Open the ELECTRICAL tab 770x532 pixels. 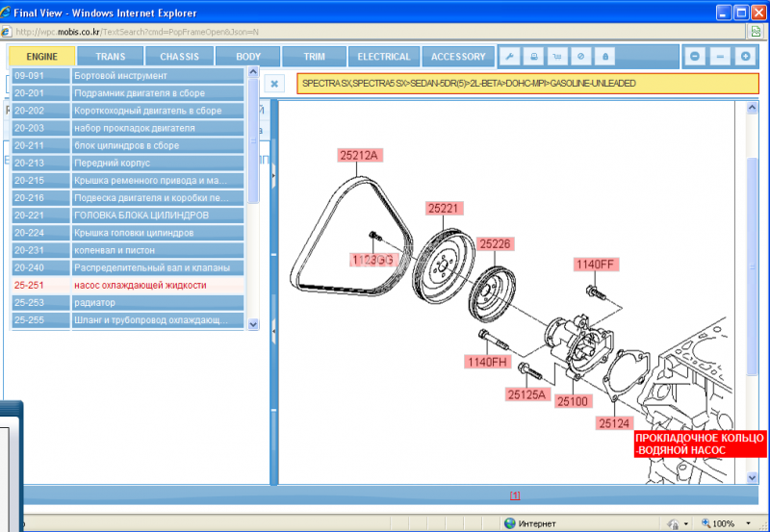tap(384, 57)
